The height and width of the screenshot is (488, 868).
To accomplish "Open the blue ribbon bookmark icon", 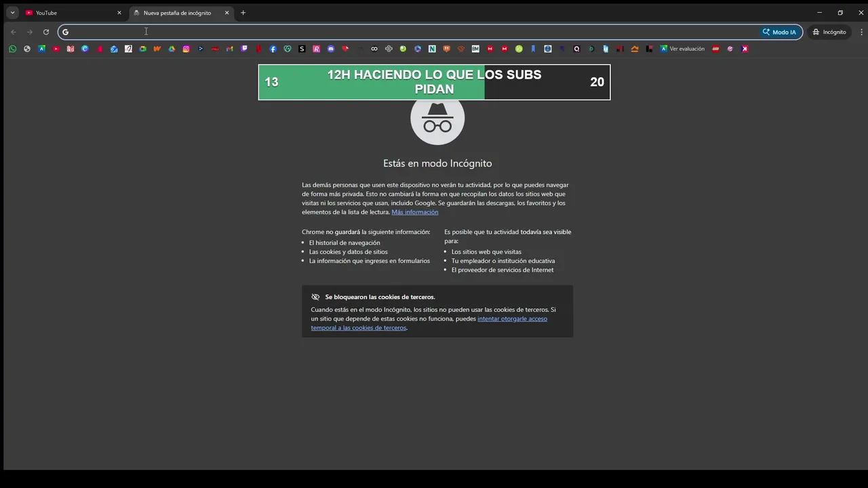I will click(x=533, y=49).
